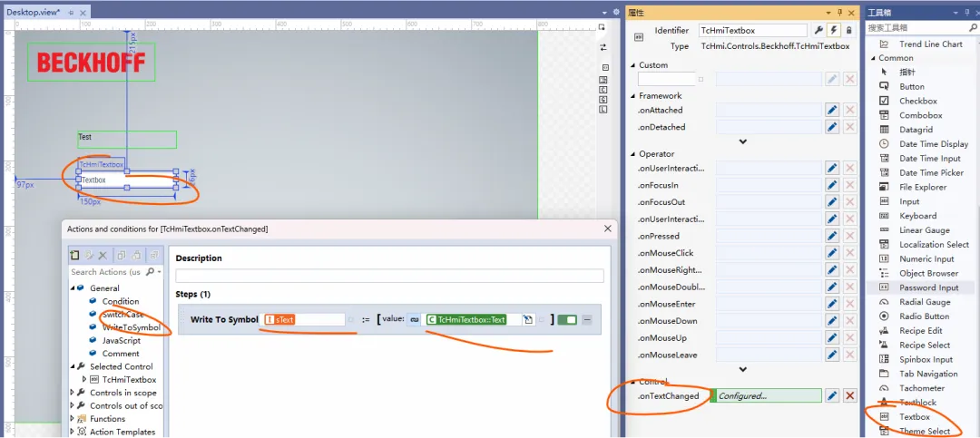The height and width of the screenshot is (438, 980).
Task: Click the pencil edit icon for .onDetached
Action: click(832, 127)
